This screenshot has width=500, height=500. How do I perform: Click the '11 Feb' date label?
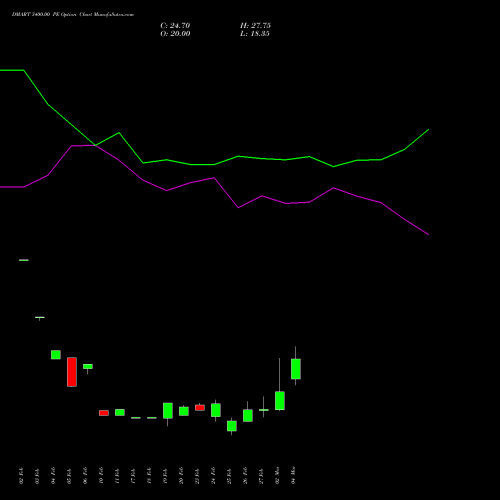click(x=118, y=476)
